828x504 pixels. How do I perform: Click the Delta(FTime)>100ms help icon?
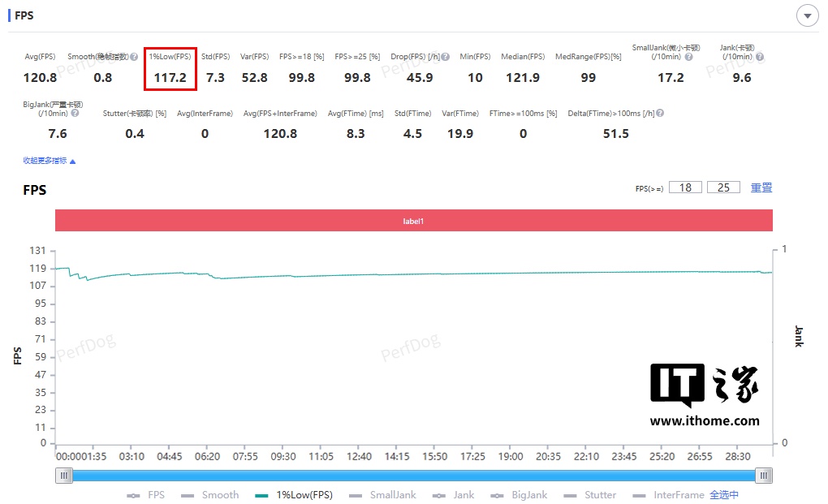click(660, 113)
